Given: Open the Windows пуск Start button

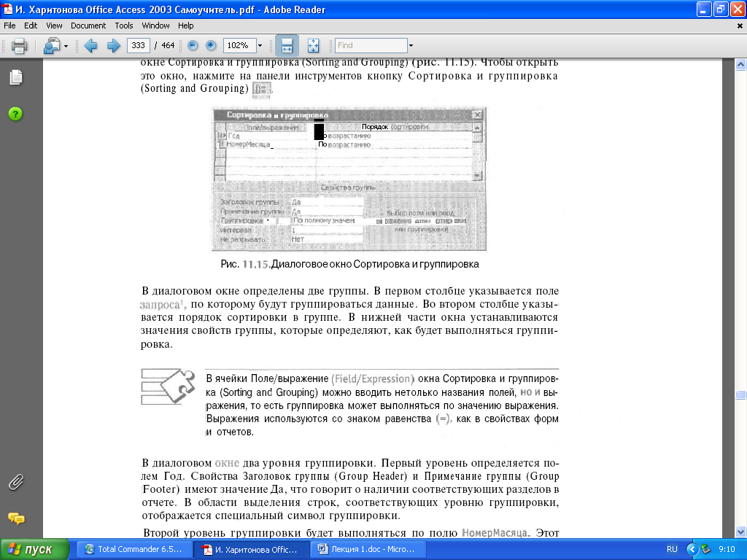Looking at the screenshot, I should coord(34,550).
